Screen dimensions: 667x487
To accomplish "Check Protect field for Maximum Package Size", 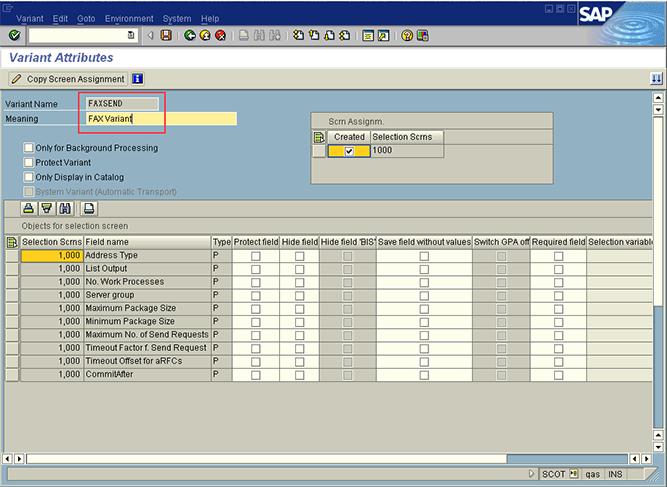I will pyautogui.click(x=256, y=309).
